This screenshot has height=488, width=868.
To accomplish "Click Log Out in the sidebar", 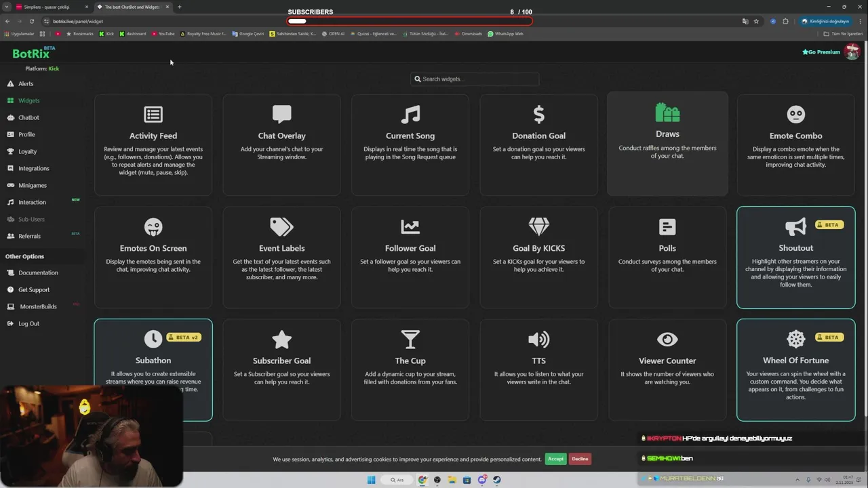I will (x=28, y=324).
